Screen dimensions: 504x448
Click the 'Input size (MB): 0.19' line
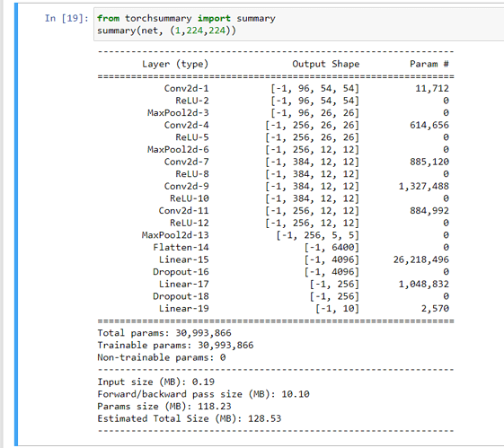click(x=156, y=382)
